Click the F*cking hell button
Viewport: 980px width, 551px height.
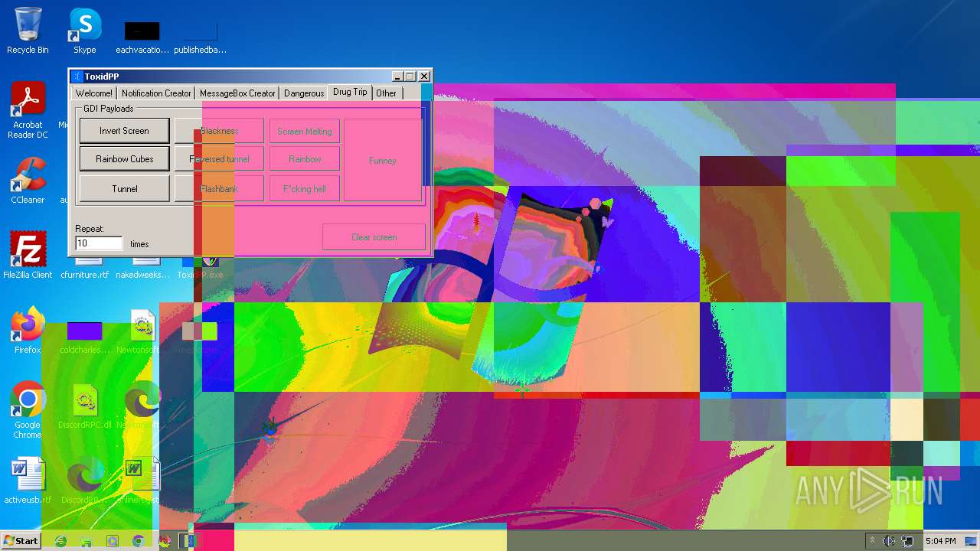305,189
